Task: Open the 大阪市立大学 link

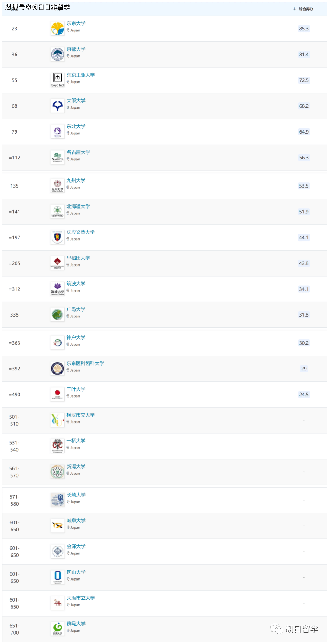Action: [x=81, y=598]
